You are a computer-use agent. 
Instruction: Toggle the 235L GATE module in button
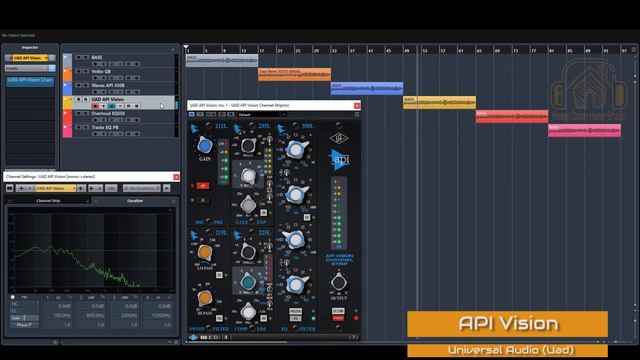[x=264, y=213]
